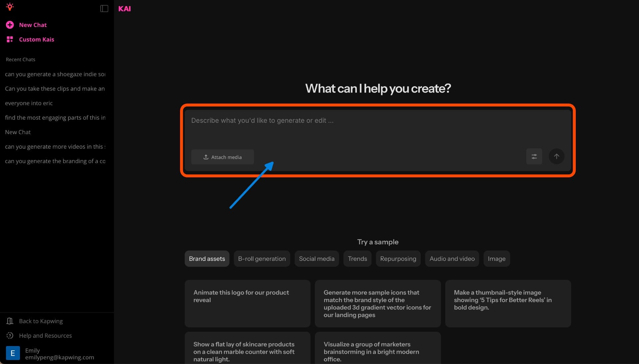Switch to B-roll generation tab
639x364 pixels.
point(262,259)
